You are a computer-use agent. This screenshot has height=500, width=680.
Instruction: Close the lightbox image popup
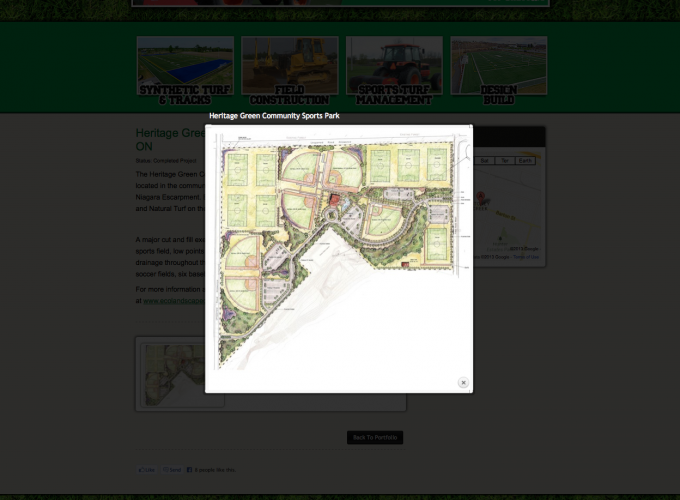click(x=463, y=383)
